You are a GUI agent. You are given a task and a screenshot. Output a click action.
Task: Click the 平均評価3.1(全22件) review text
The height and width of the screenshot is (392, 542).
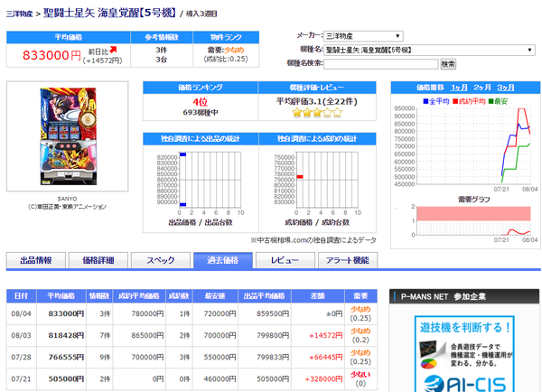point(317,101)
